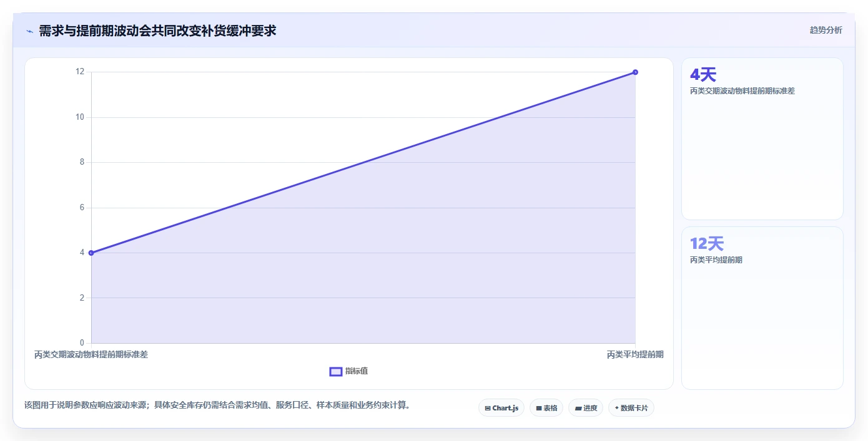Select the 数据卡片 tag
The width and height of the screenshot is (868, 441).
tap(631, 408)
